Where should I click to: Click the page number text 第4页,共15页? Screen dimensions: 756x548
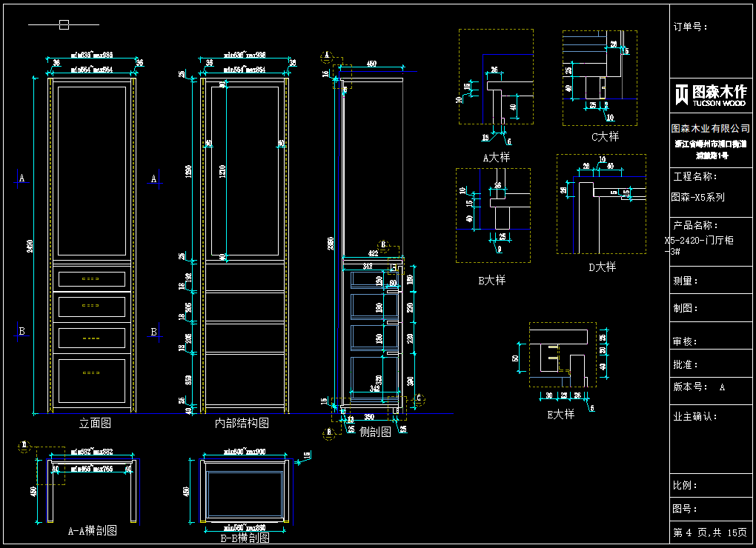tap(709, 532)
